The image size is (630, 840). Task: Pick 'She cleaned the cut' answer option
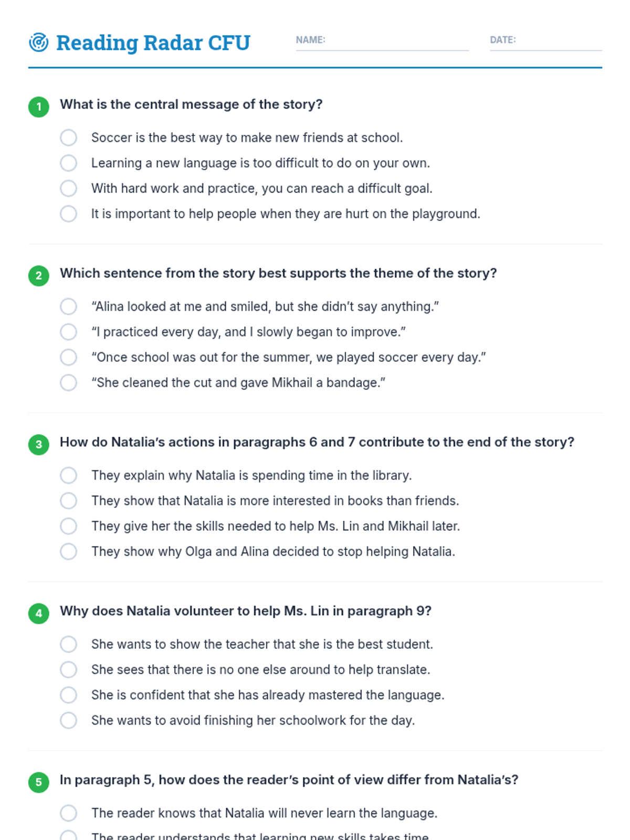pyautogui.click(x=68, y=383)
